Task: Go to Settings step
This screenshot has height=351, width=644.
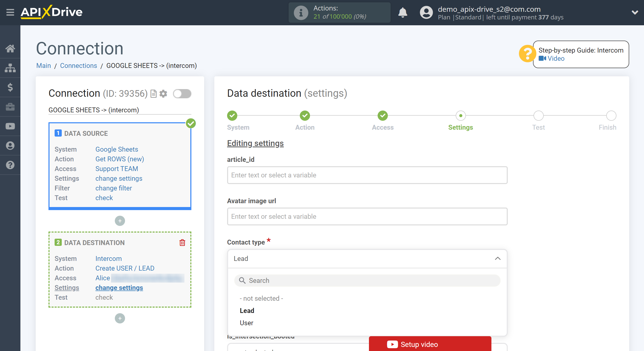Action: pos(461,116)
